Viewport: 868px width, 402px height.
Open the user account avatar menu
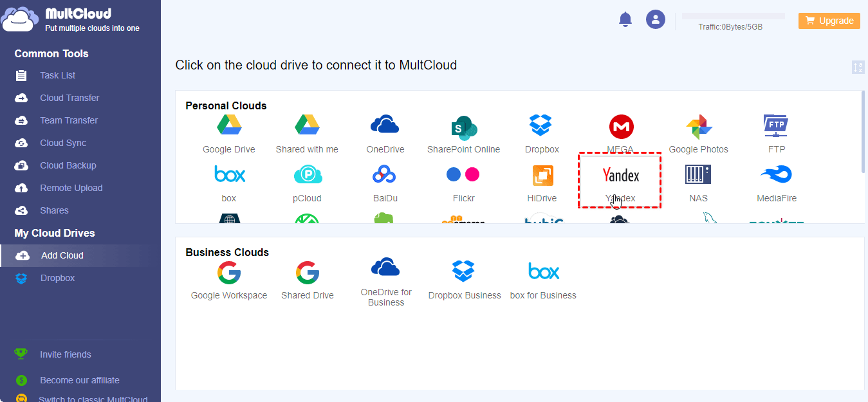point(655,20)
